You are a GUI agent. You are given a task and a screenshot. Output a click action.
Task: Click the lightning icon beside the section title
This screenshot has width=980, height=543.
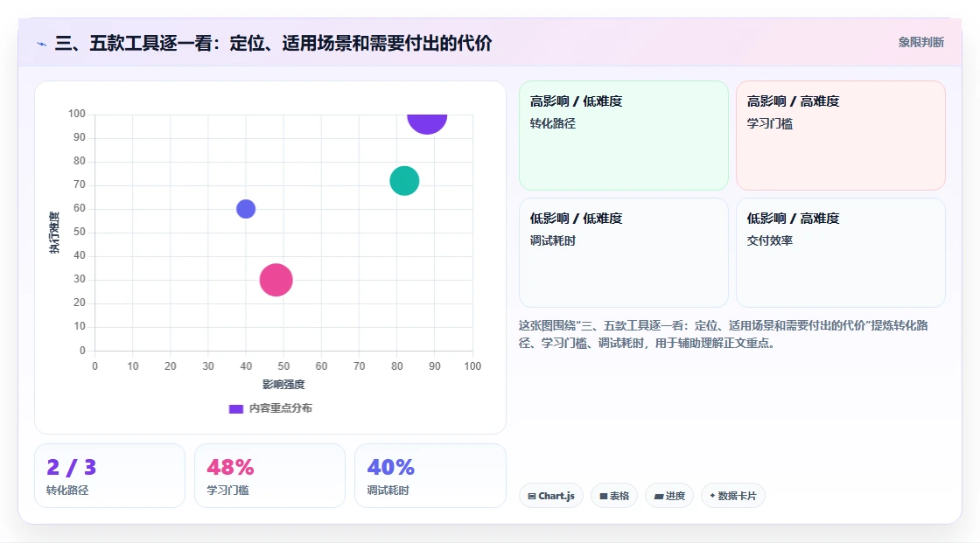coord(42,44)
